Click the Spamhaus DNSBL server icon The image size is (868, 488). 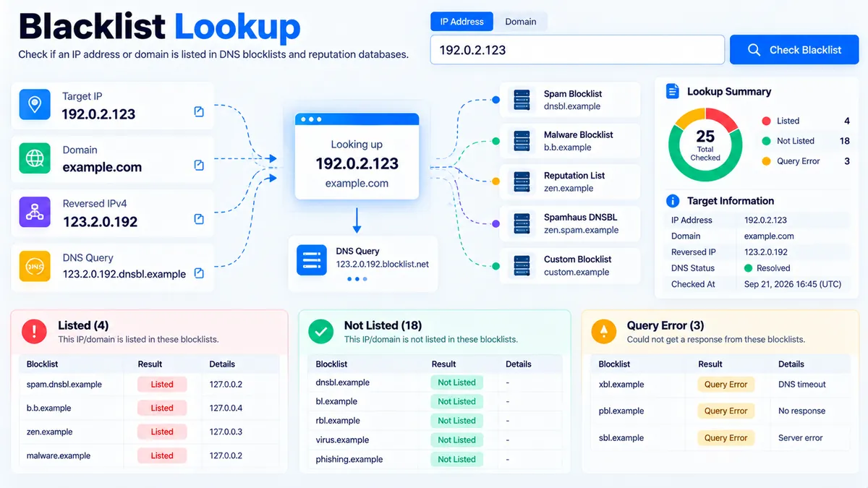pos(522,223)
